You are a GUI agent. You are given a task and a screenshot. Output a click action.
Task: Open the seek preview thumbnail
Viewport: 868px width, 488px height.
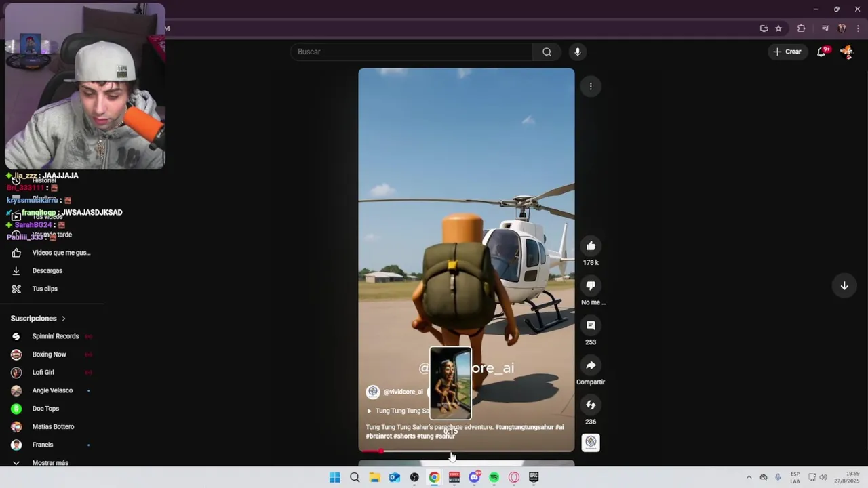(x=450, y=384)
